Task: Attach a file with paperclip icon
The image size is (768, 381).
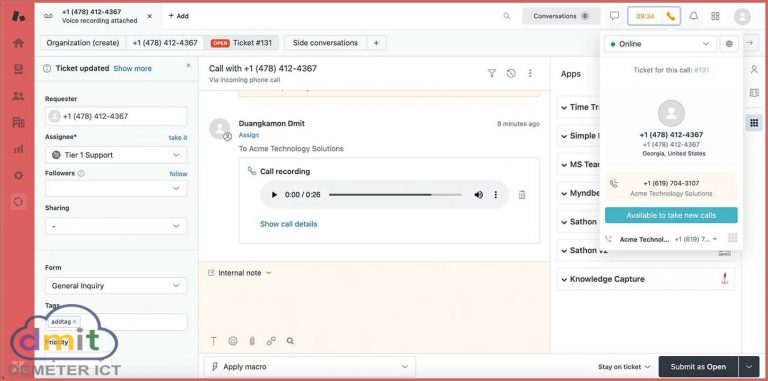Action: click(252, 341)
